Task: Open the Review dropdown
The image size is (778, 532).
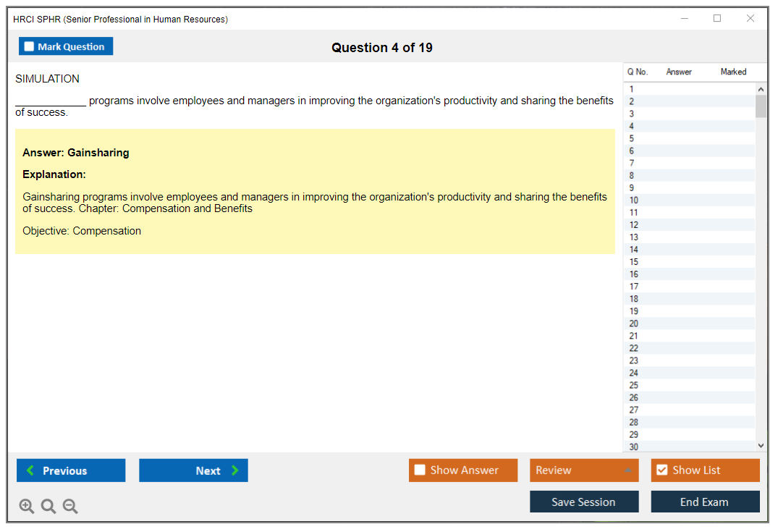Action: point(584,470)
